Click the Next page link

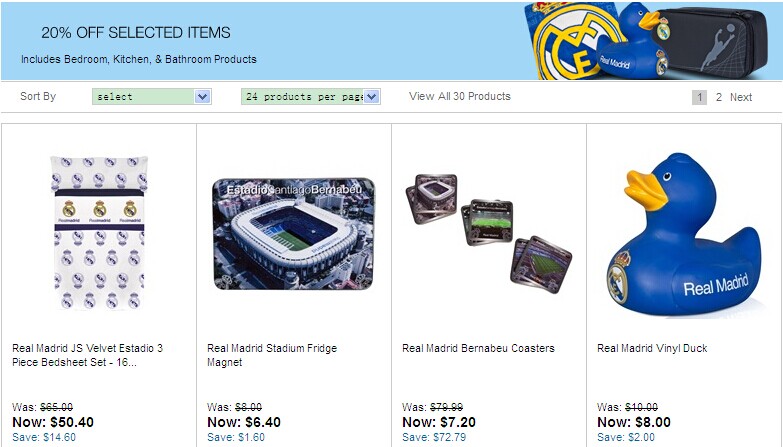741,97
